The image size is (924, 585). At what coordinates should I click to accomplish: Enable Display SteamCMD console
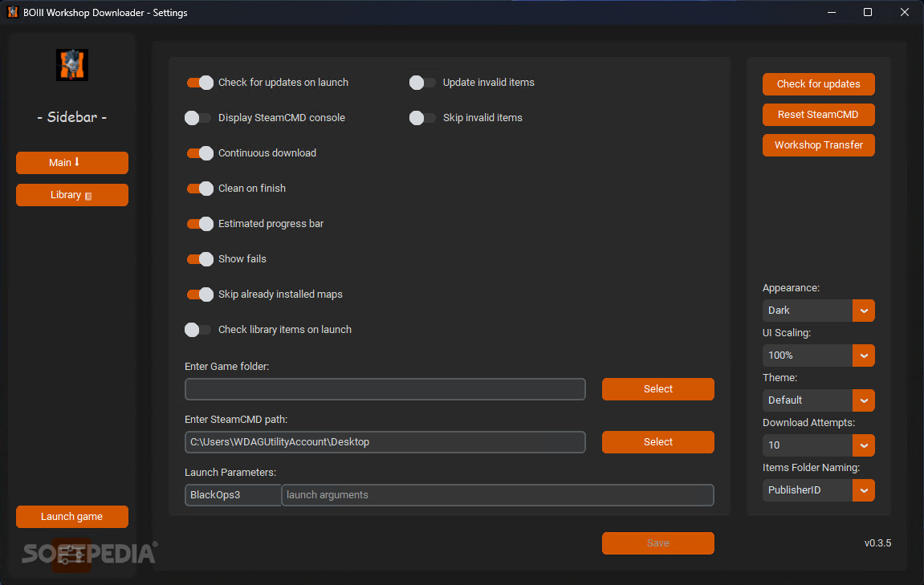[x=198, y=118]
